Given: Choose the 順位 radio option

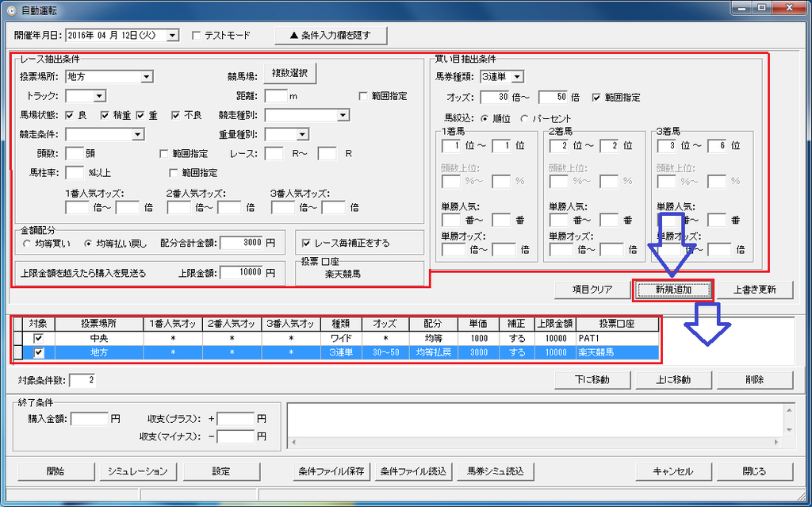Looking at the screenshot, I should point(485,119).
